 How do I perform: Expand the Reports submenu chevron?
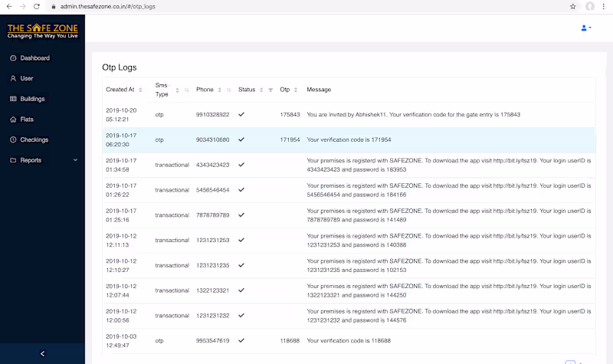click(x=75, y=160)
